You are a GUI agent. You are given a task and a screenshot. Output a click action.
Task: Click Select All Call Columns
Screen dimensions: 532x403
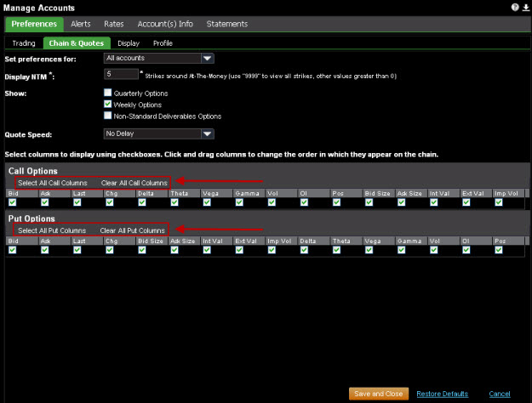coord(53,183)
